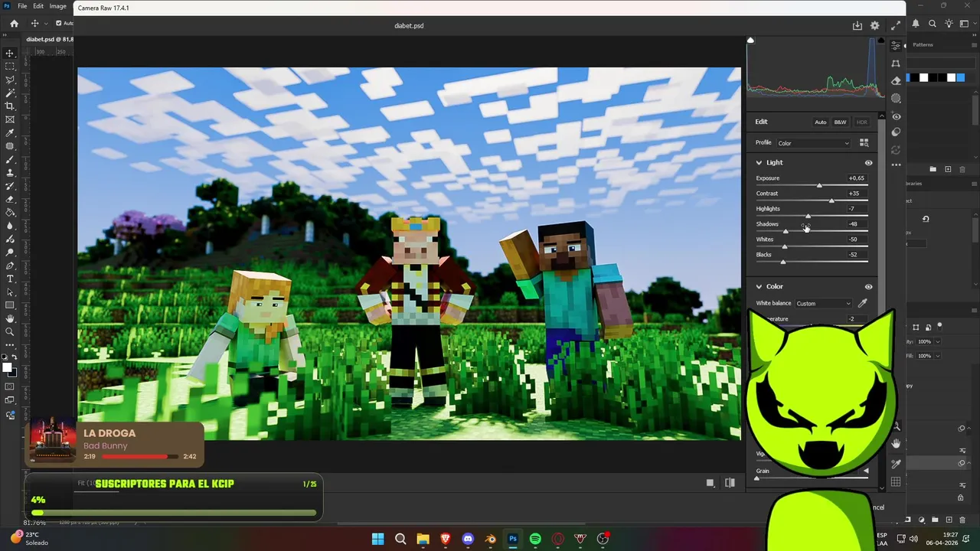Click the Blacks slider handle
980x551 pixels.
pos(782,262)
